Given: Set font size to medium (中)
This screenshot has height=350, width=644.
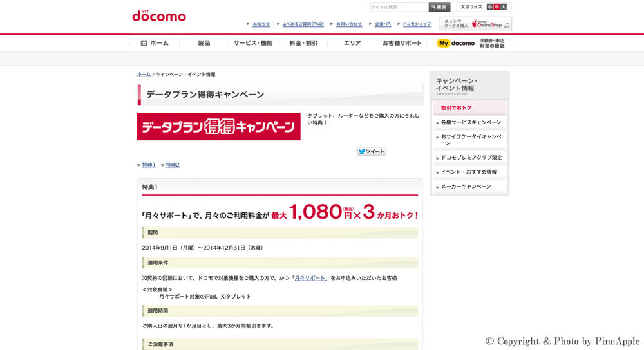Looking at the screenshot, I should click(497, 7).
